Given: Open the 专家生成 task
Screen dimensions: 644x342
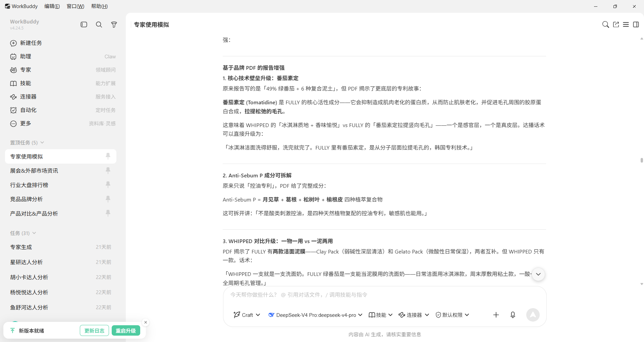Looking at the screenshot, I should pyautogui.click(x=61, y=247).
